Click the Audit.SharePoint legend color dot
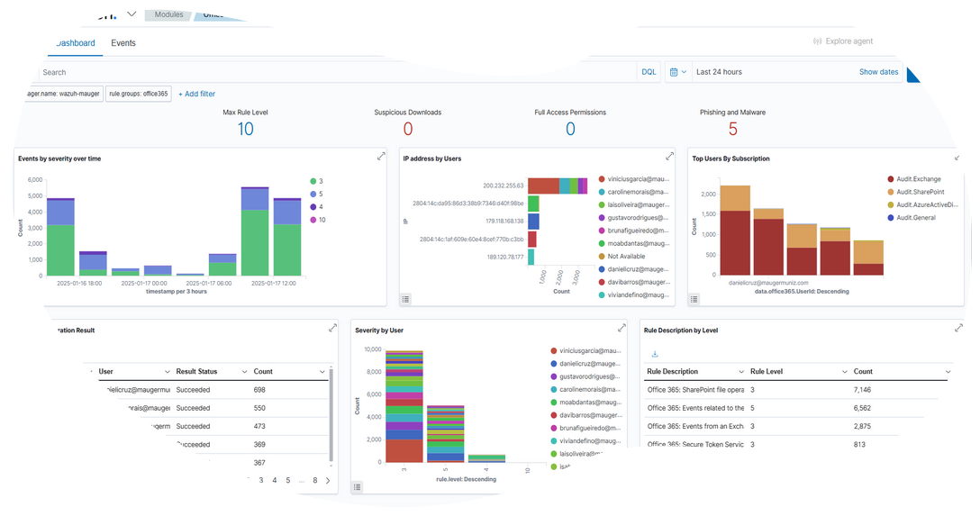The image size is (980, 516). (891, 192)
